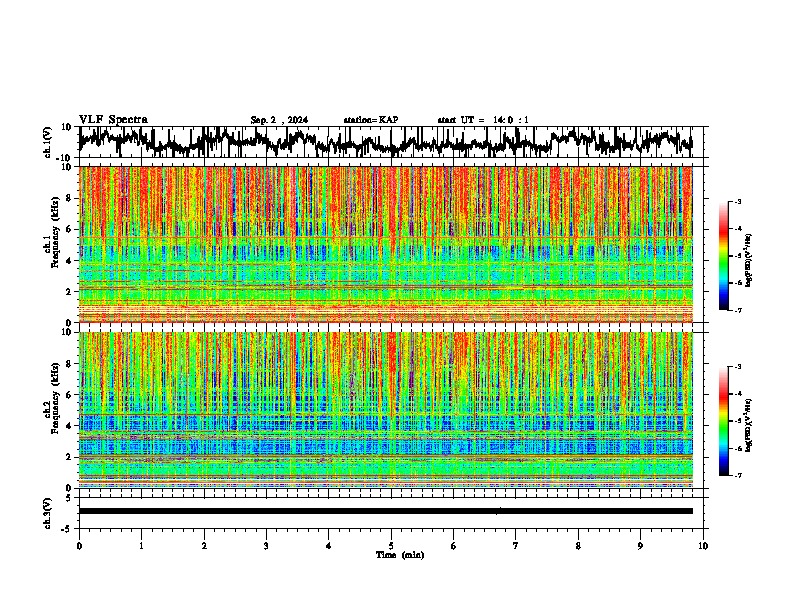The image size is (792, 612).
Task: Click the ch.2 "Frequency (kHz)" axis label
Action: [55, 398]
